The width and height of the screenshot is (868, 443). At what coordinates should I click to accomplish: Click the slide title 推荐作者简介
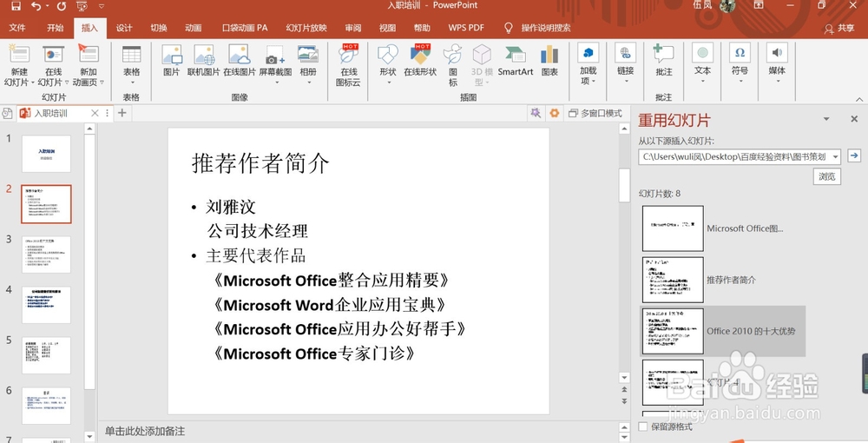(260, 163)
